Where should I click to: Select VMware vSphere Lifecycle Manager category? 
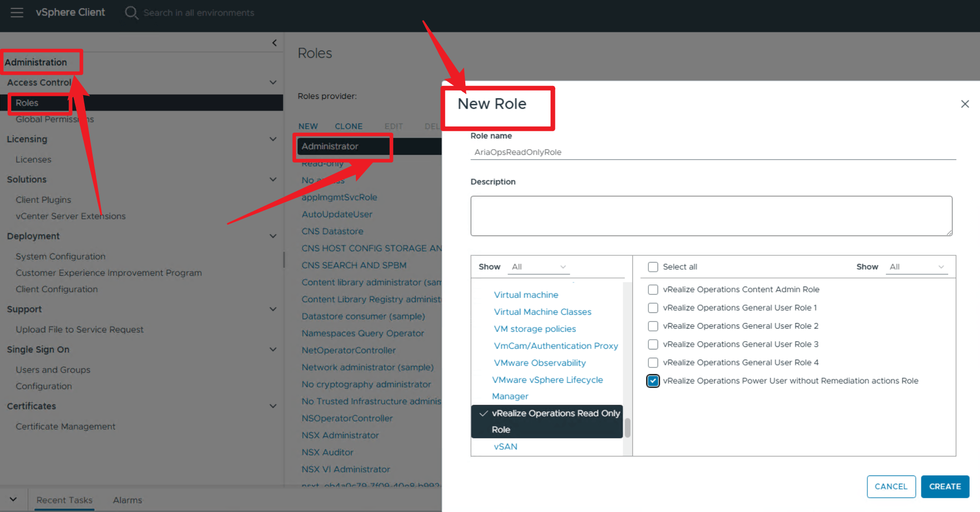(547, 388)
